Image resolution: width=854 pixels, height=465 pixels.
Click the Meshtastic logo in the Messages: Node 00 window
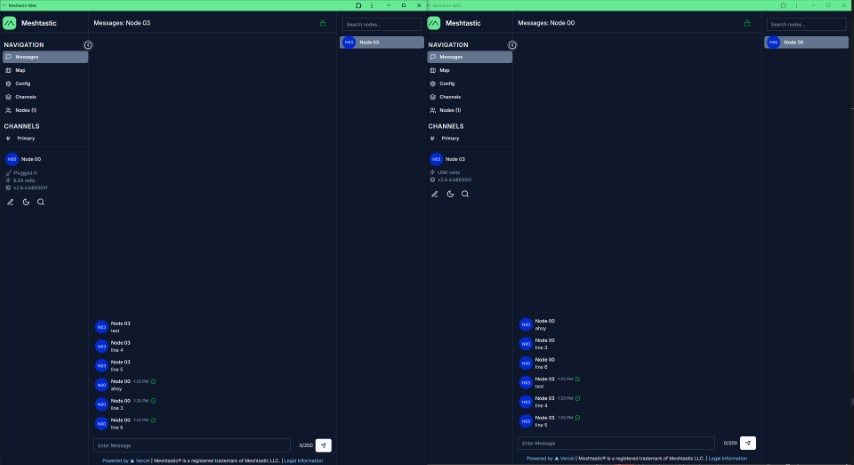tap(434, 23)
